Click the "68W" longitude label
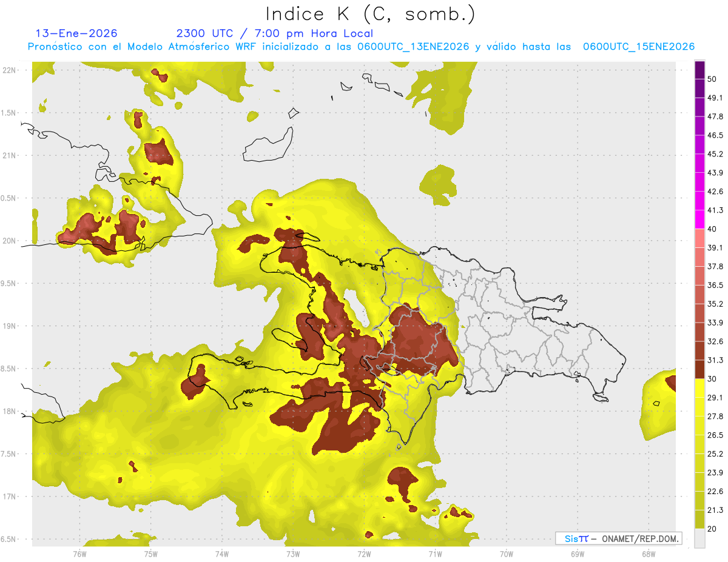728x562 pixels. tap(648, 554)
